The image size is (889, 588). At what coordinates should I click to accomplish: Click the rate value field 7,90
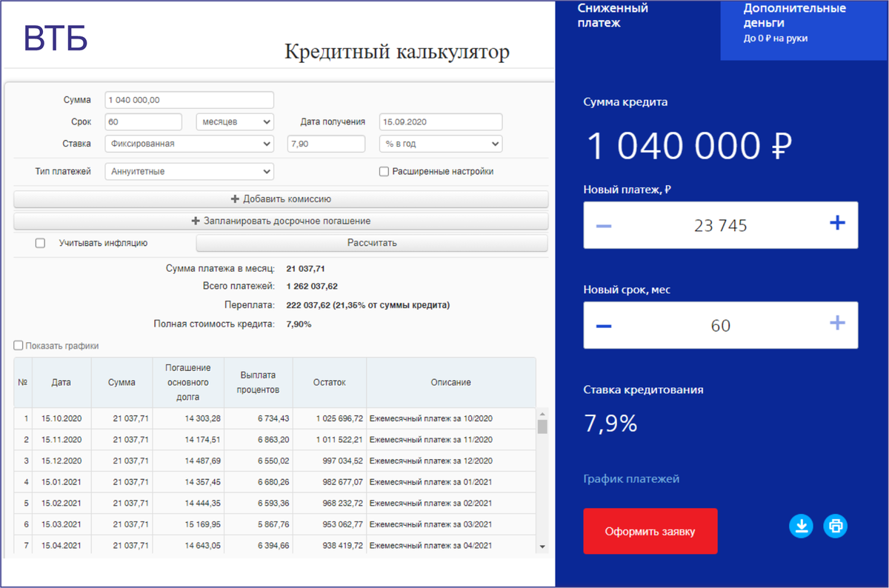point(326,144)
